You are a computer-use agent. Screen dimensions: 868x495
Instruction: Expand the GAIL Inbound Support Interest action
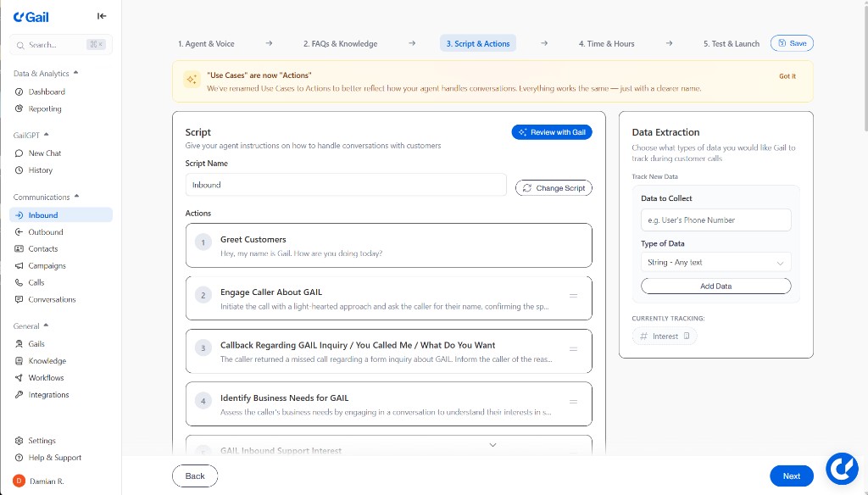pos(492,443)
